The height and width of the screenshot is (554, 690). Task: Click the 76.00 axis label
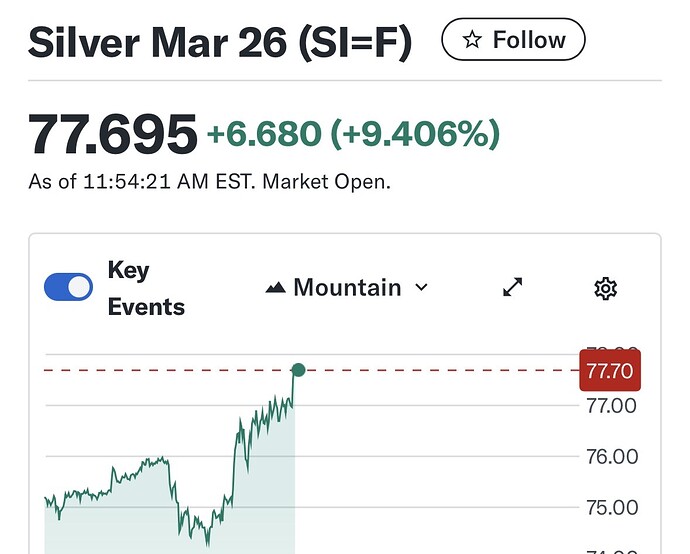pos(611,457)
